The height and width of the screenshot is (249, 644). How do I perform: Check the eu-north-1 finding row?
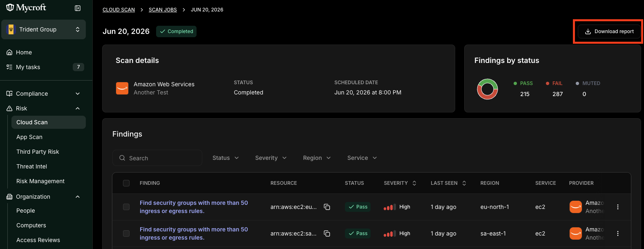[126, 207]
